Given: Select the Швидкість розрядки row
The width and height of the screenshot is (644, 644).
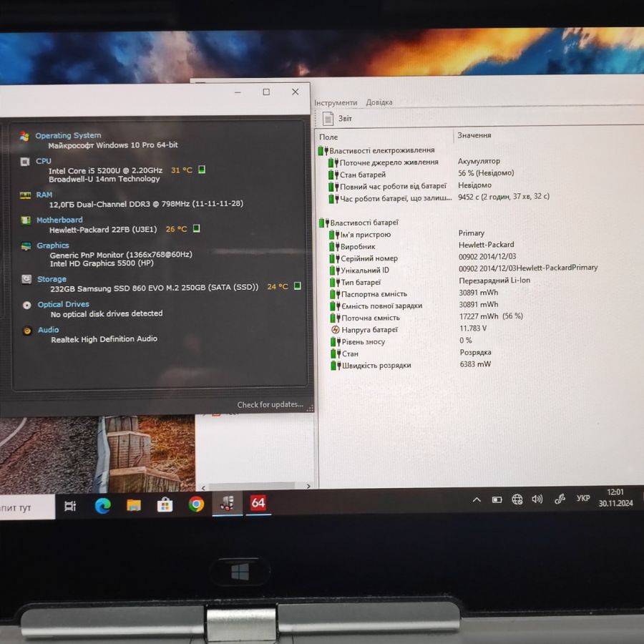Looking at the screenshot, I should coord(371,366).
